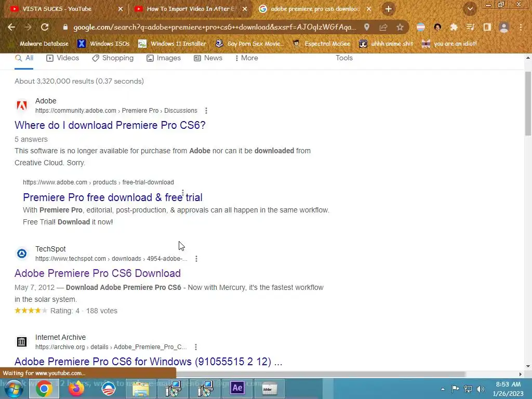Expand the More search filters menu

[247, 58]
